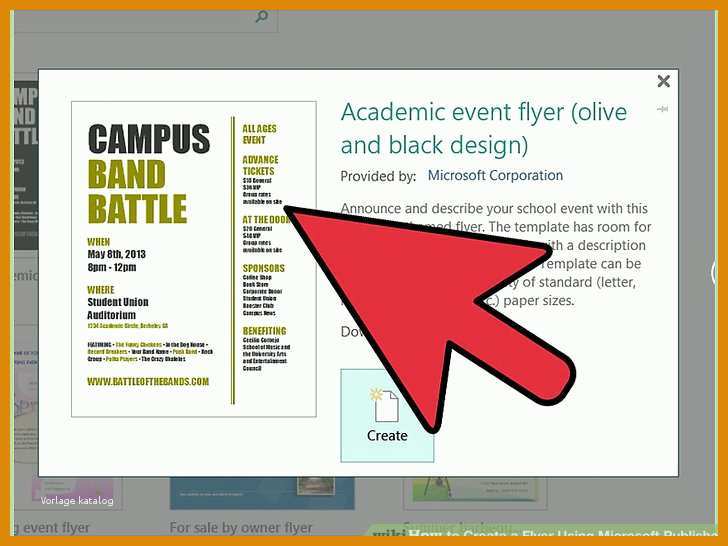Pin the template with pin icon

click(x=663, y=109)
